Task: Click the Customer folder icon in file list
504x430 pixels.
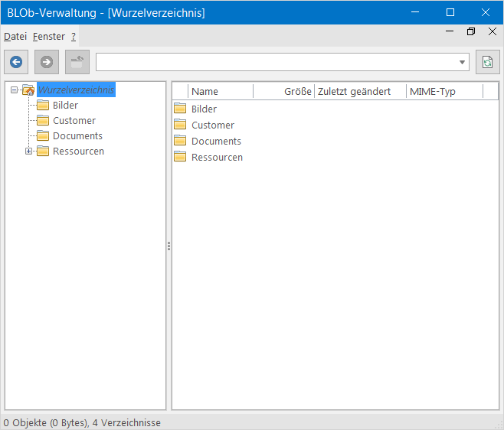Action: tap(181, 125)
